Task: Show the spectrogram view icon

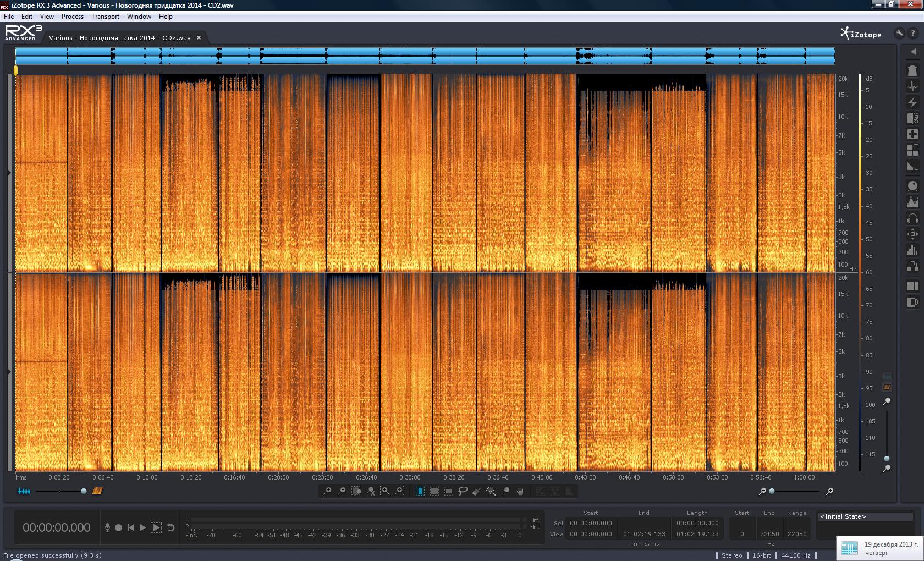Action: click(97, 491)
